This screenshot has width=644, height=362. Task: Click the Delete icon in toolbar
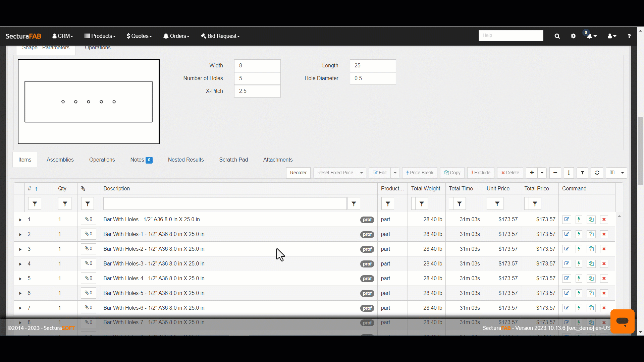point(509,172)
